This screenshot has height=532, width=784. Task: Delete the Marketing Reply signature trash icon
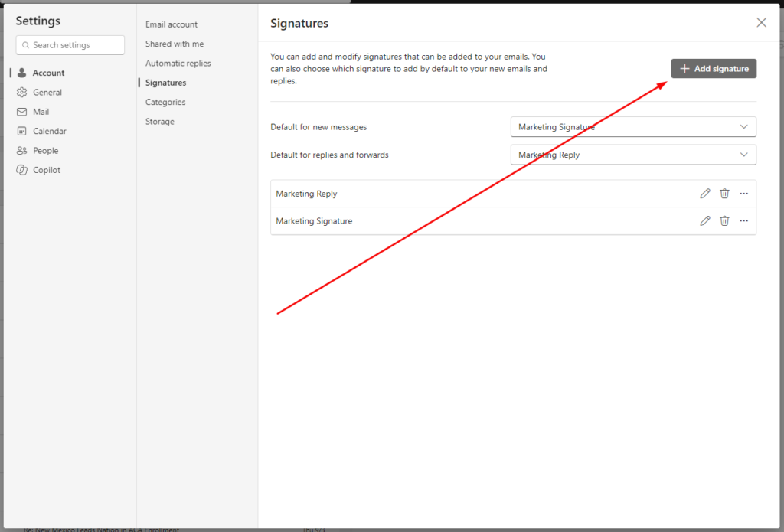click(x=724, y=194)
